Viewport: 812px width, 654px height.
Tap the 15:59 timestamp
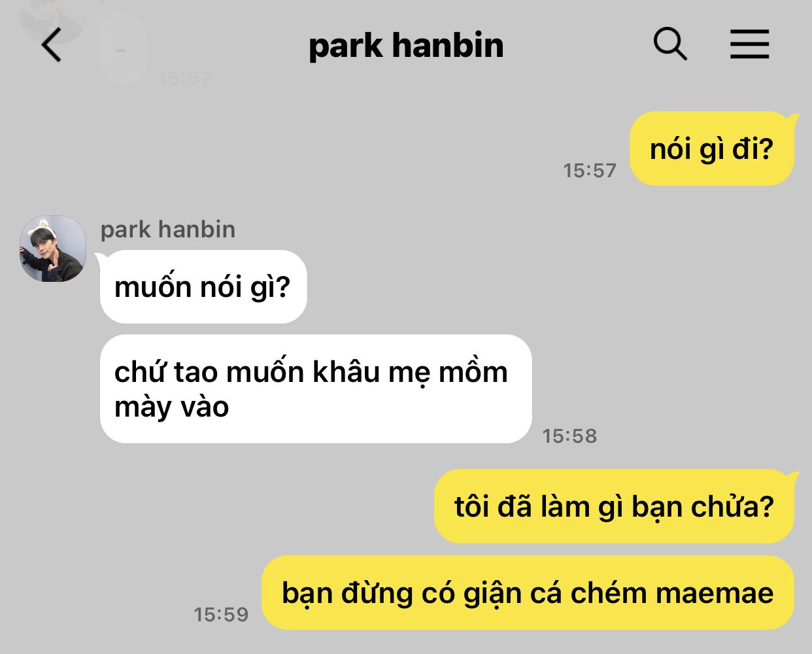[221, 615]
